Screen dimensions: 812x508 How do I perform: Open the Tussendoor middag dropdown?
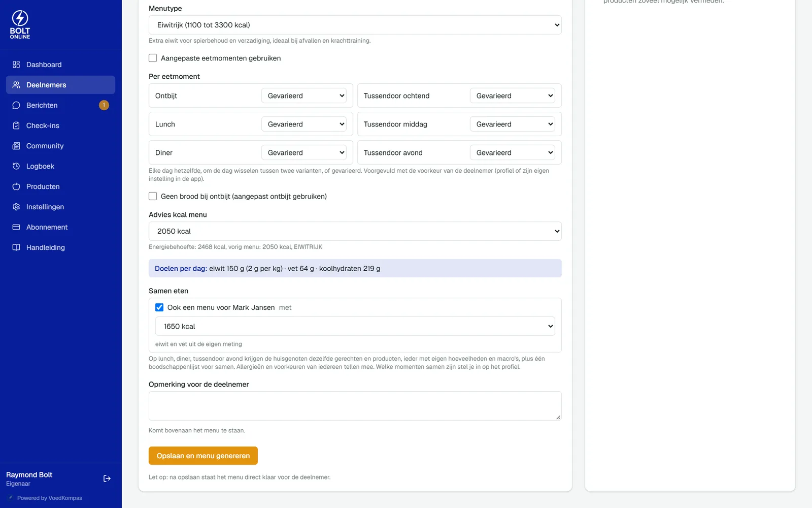(512, 124)
